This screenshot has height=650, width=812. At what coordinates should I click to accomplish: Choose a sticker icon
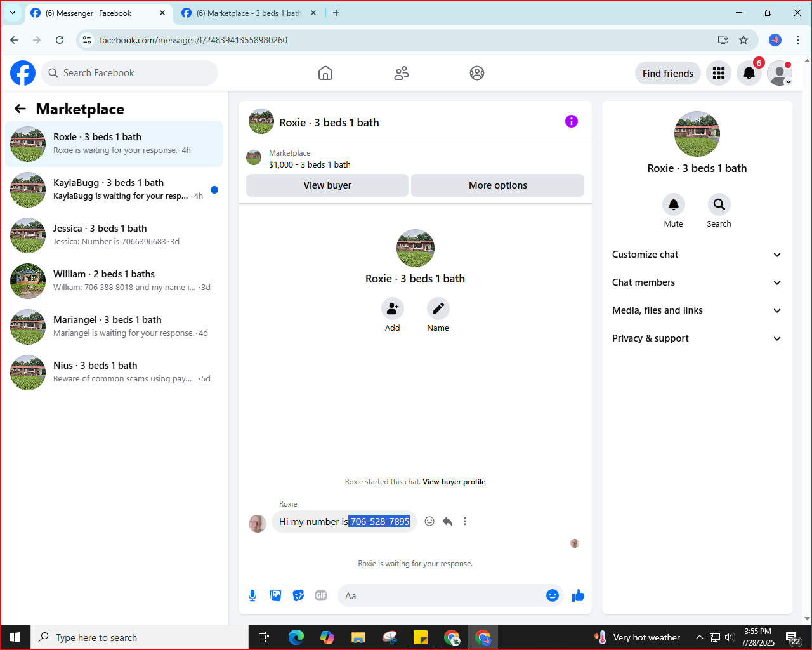pyautogui.click(x=298, y=595)
